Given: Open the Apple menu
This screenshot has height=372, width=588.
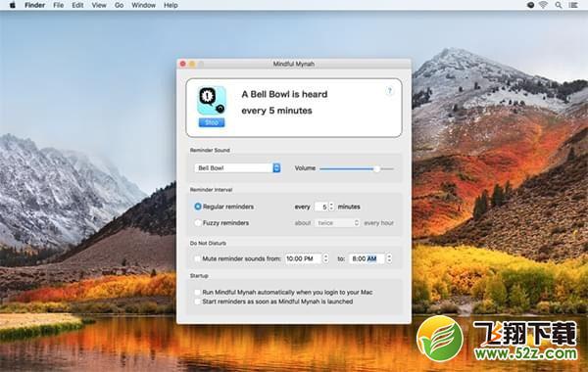Looking at the screenshot, I should [x=13, y=5].
